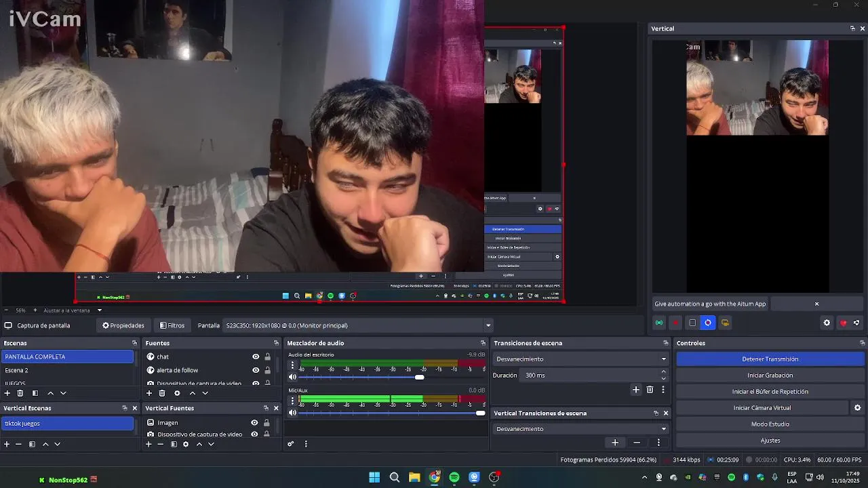Screen dimensions: 868x488
Task: Pop out the Escenas dock panel
Action: click(134, 343)
